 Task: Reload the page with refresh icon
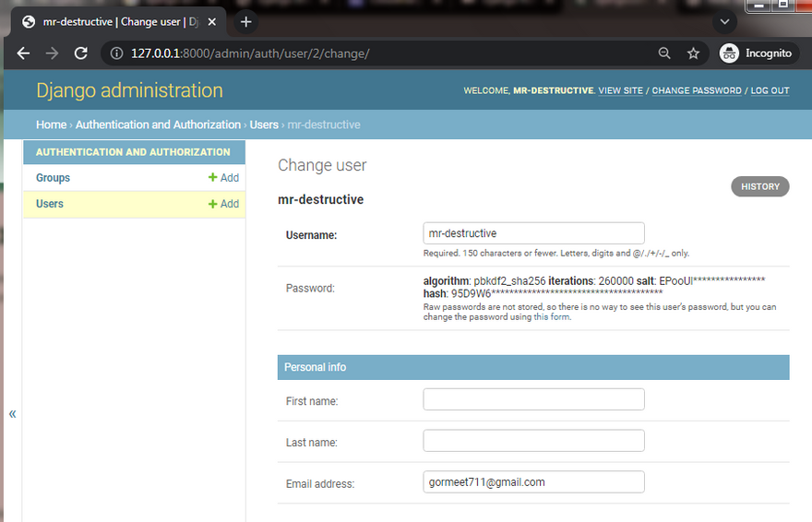pos(81,53)
